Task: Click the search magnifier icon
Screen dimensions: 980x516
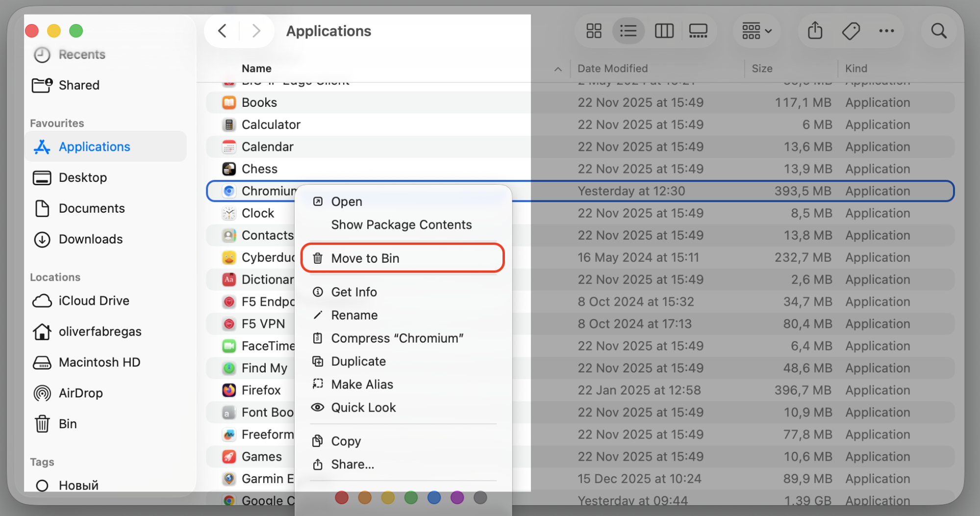Action: coord(939,31)
